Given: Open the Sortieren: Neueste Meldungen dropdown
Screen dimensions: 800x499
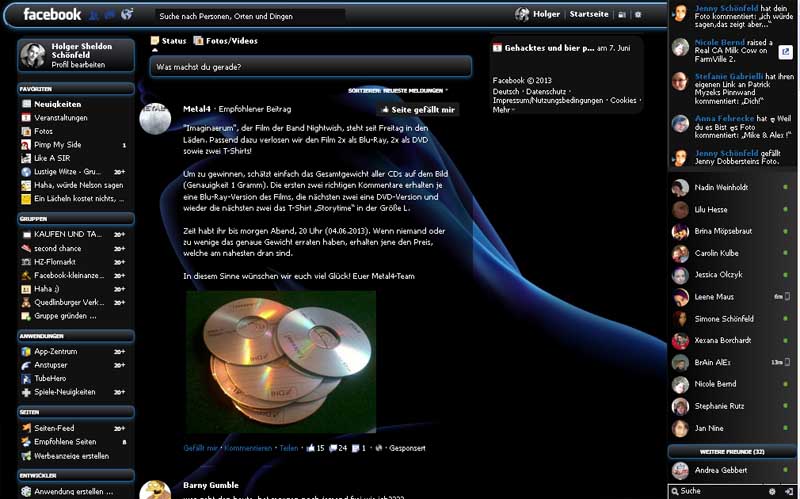Looking at the screenshot, I should coord(397,90).
